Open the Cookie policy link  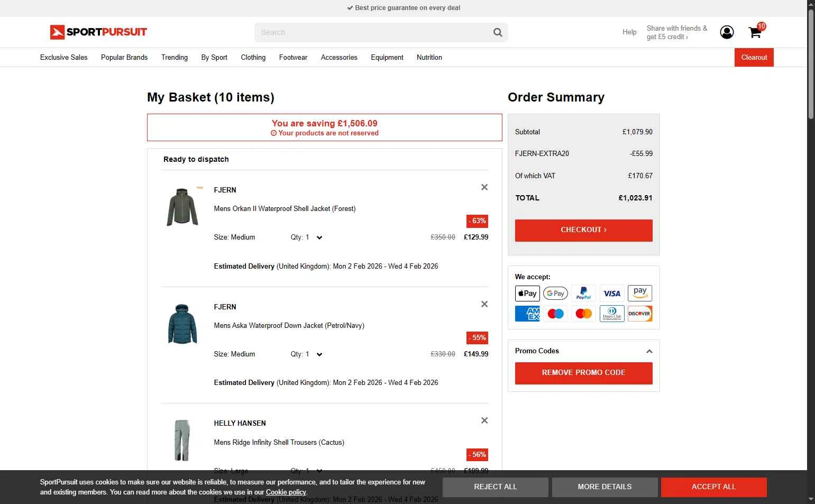click(x=286, y=492)
